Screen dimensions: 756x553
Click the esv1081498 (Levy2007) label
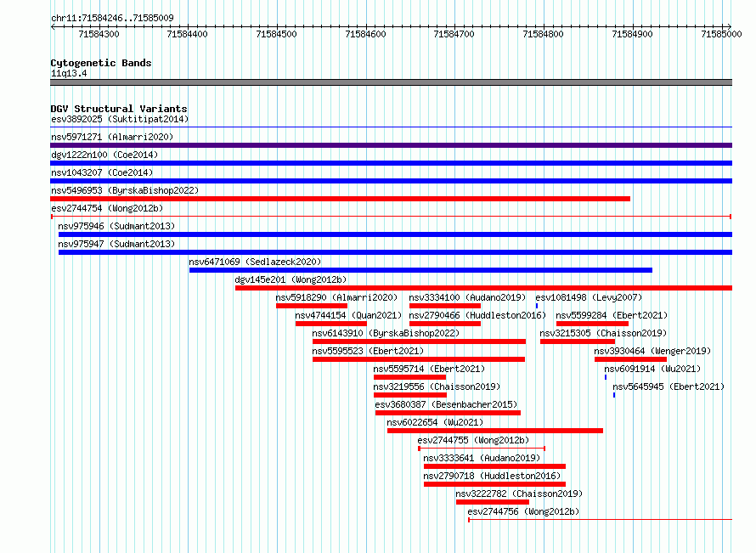(x=589, y=297)
